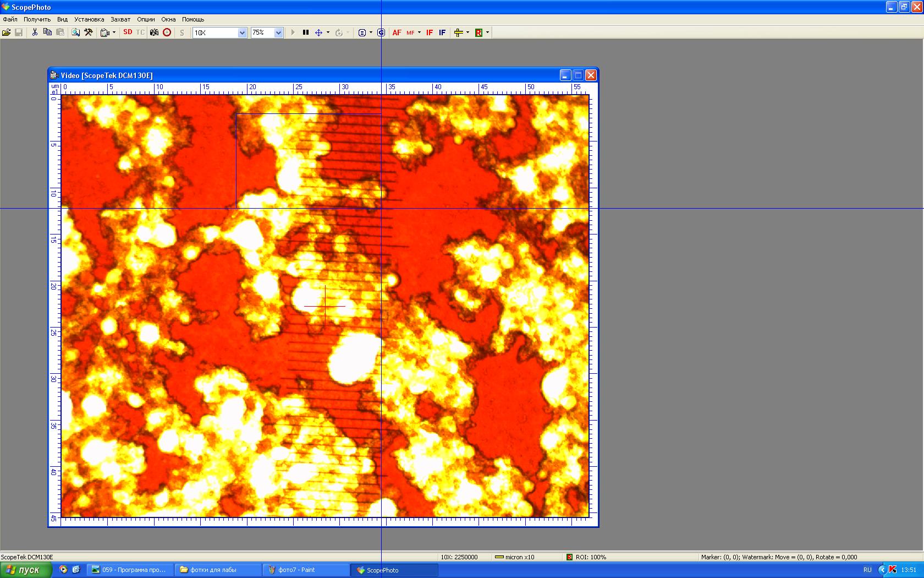Open the Получить menu
Screen dimensions: 924x578
coord(37,19)
